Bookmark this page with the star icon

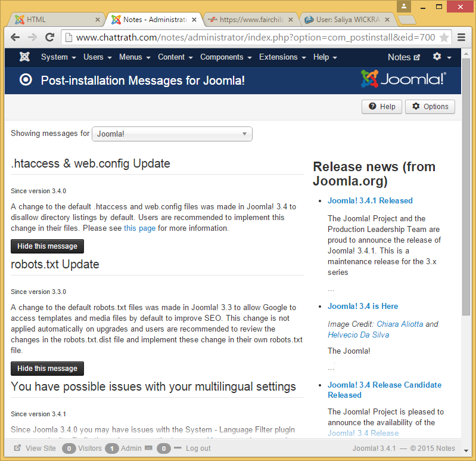[x=444, y=37]
